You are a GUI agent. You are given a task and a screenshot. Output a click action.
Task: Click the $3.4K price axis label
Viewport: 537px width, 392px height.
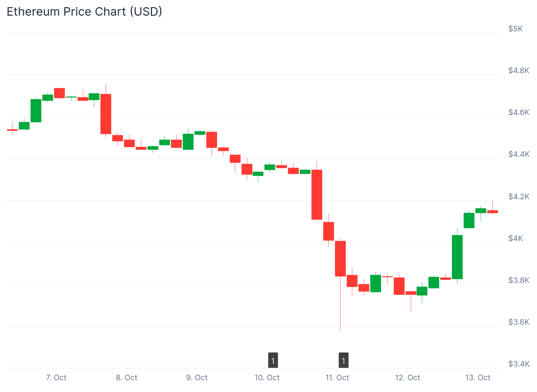click(518, 364)
